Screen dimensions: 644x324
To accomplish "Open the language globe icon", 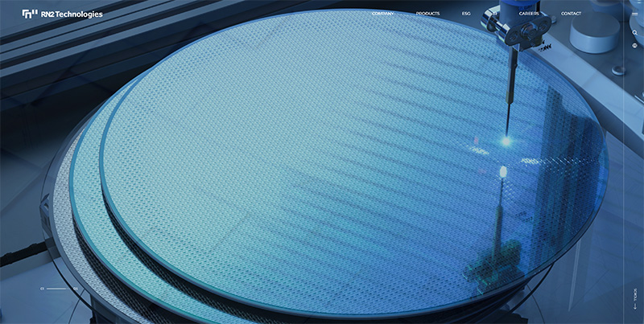I will [634, 46].
